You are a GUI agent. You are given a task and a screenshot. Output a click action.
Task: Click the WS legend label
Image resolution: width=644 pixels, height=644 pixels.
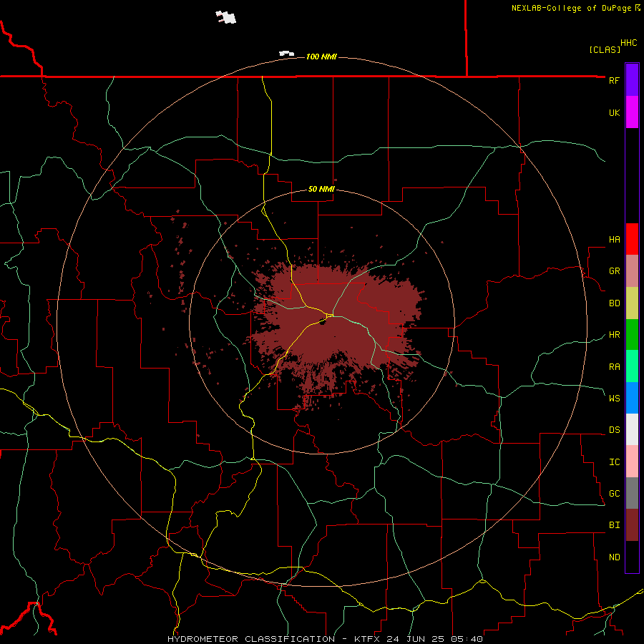click(x=614, y=398)
